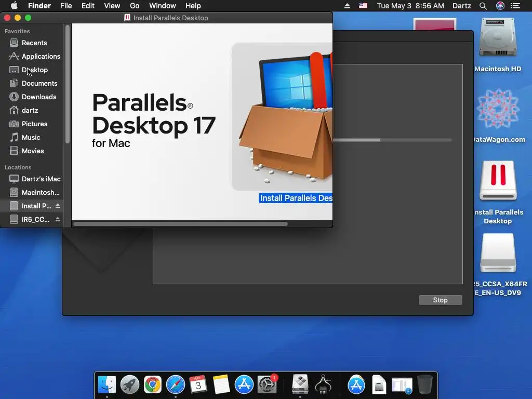Click the Finder window horizontal scrollbar

point(180,224)
